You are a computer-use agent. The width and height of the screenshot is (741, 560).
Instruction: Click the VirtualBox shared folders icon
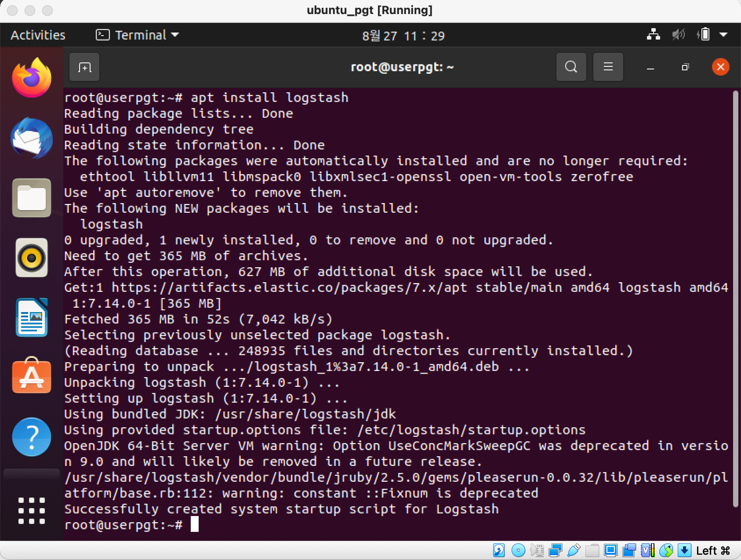(x=592, y=550)
